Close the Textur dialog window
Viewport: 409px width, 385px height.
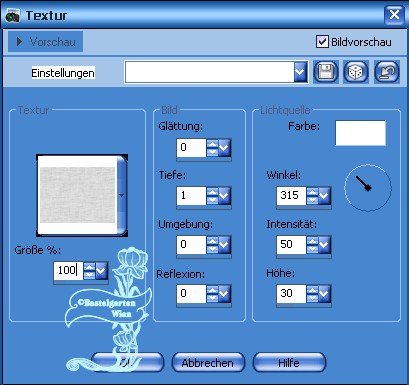pos(394,15)
